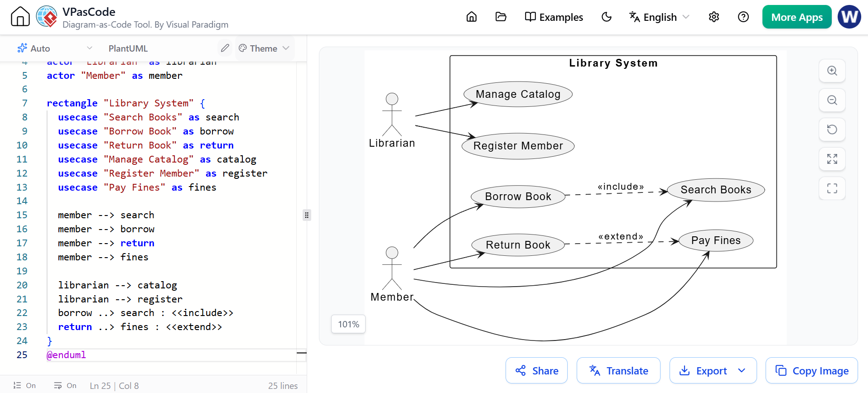Viewport: 868px width, 393px height.
Task: Click the pencil edit icon
Action: (225, 48)
